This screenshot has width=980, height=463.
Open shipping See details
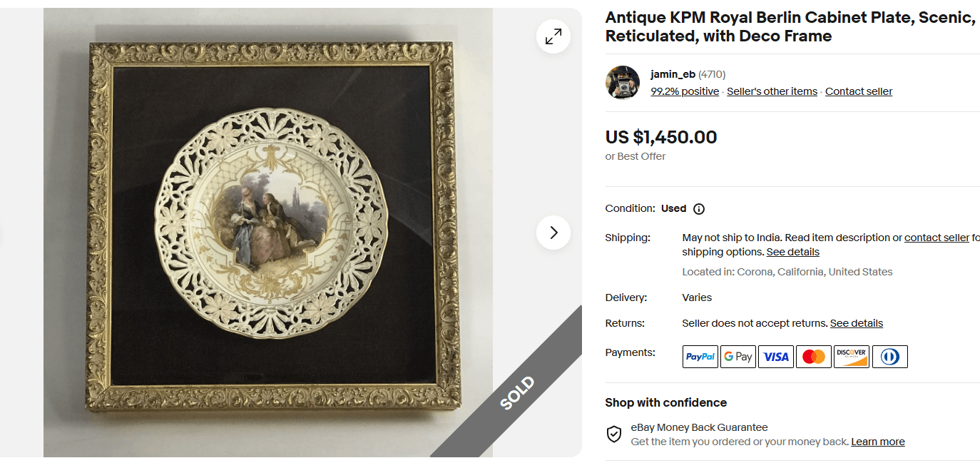[x=792, y=251]
